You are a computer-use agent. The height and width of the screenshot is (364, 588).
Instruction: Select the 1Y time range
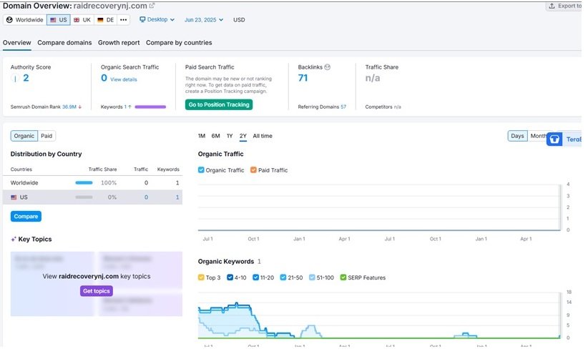pyautogui.click(x=230, y=136)
